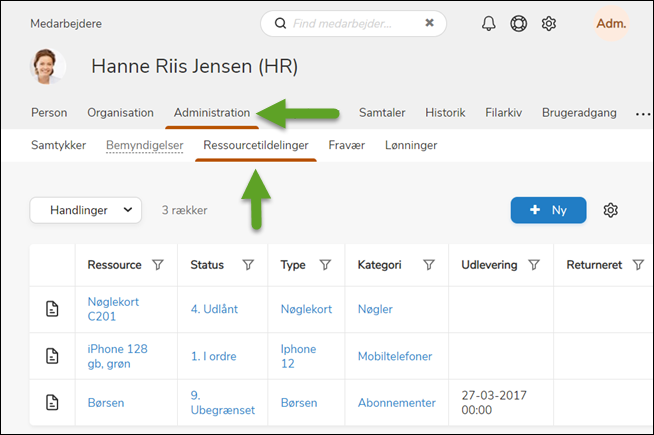Open the Adm. user avatar menu
Image resolution: width=654 pixels, height=435 pixels.
(610, 23)
